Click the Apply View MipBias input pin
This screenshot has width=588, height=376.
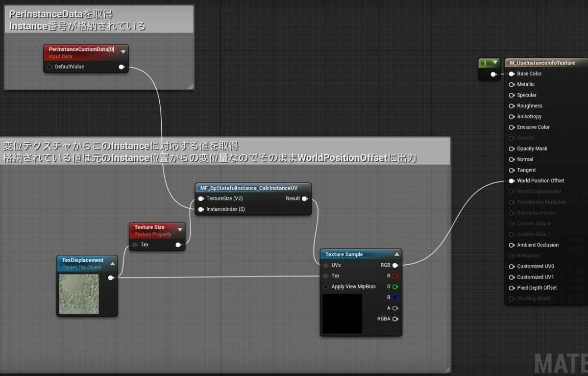tap(326, 287)
